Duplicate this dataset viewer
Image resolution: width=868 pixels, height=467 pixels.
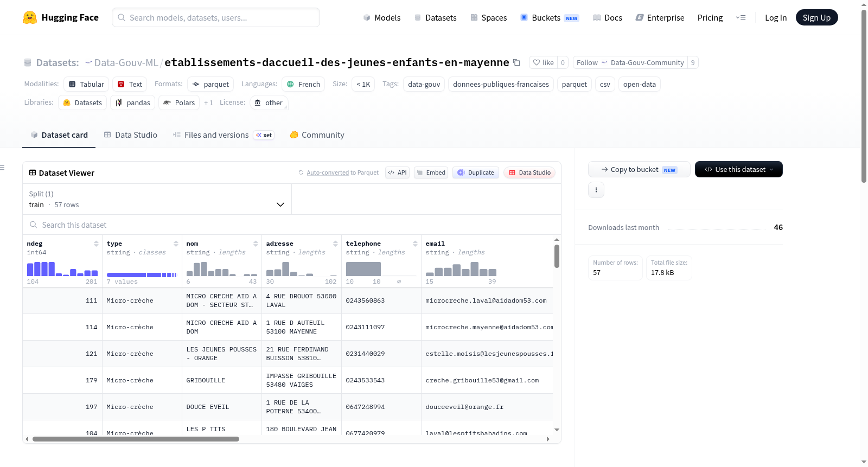pyautogui.click(x=476, y=172)
